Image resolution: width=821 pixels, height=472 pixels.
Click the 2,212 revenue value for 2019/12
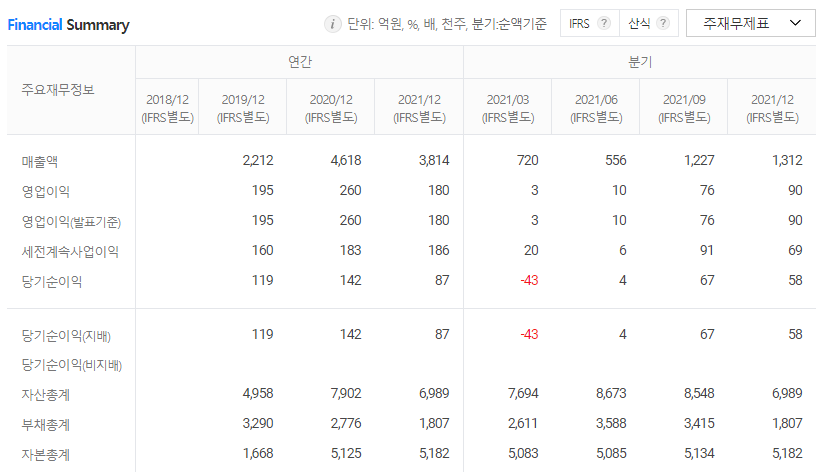[x=258, y=160]
